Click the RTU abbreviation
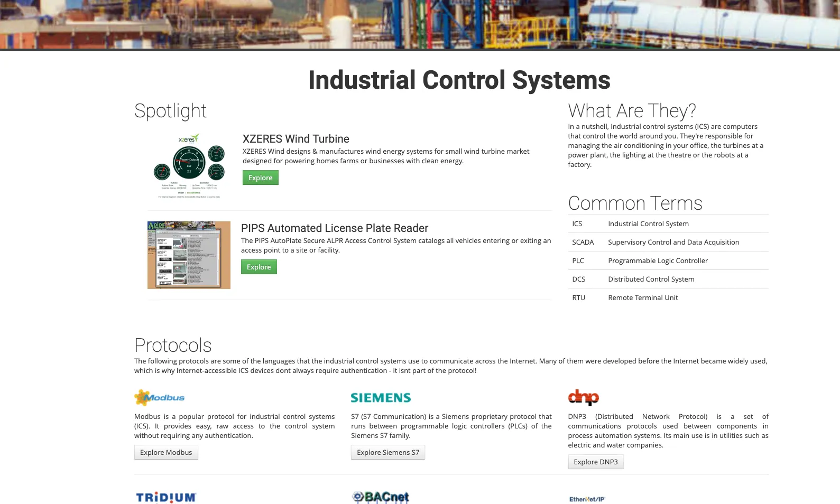The height and width of the screenshot is (504, 840). click(x=579, y=297)
